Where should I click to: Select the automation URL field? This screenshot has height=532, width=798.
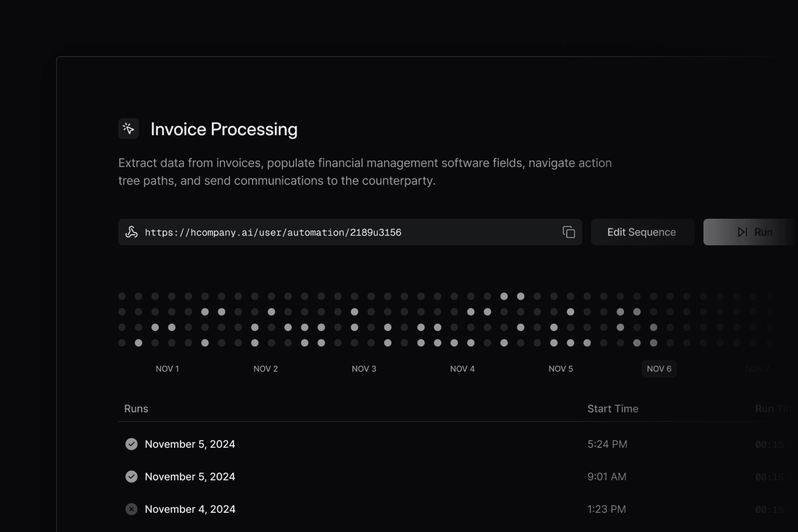coord(350,232)
